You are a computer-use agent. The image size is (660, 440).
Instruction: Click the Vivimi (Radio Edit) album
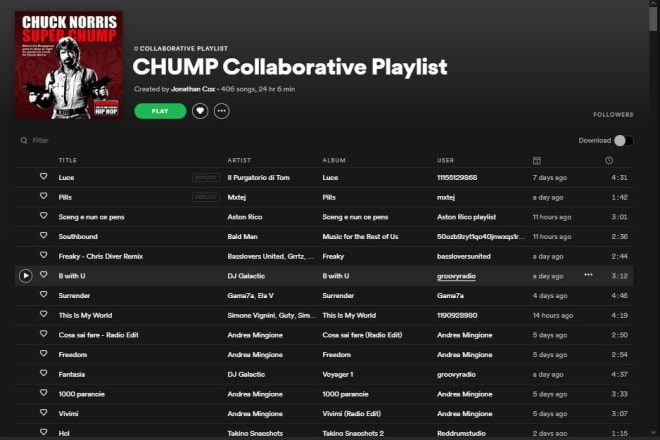click(351, 414)
